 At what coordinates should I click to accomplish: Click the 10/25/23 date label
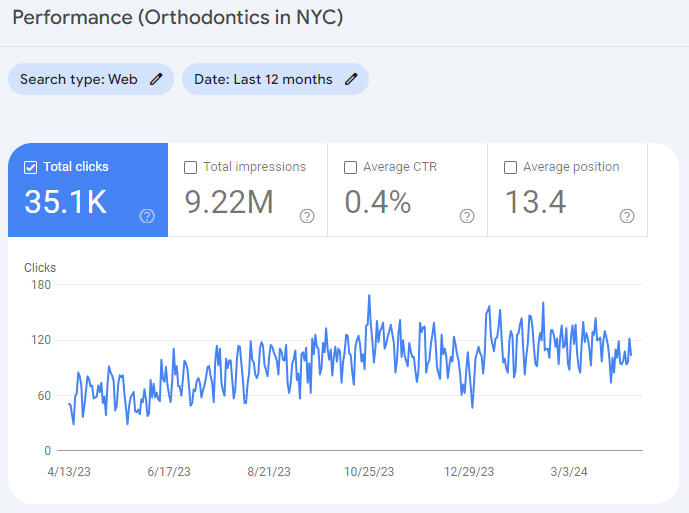coord(369,472)
